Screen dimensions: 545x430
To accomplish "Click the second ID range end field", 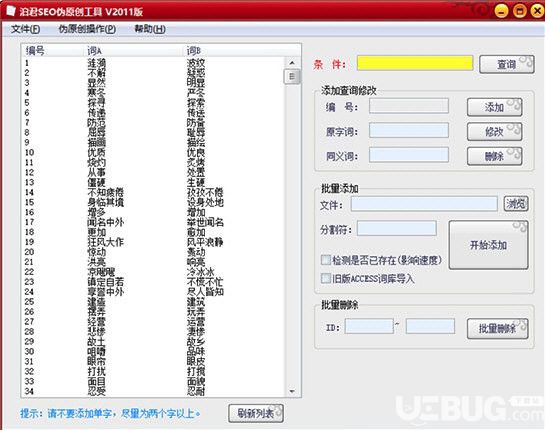I will 430,326.
